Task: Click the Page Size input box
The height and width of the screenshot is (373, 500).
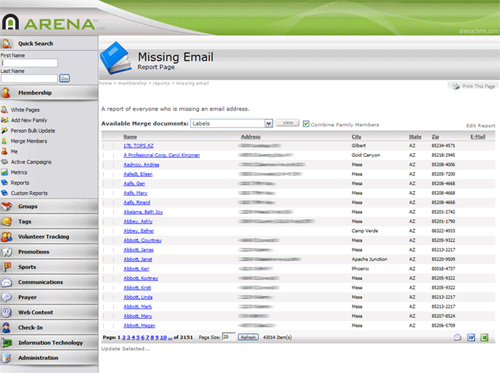Action: coord(229,337)
